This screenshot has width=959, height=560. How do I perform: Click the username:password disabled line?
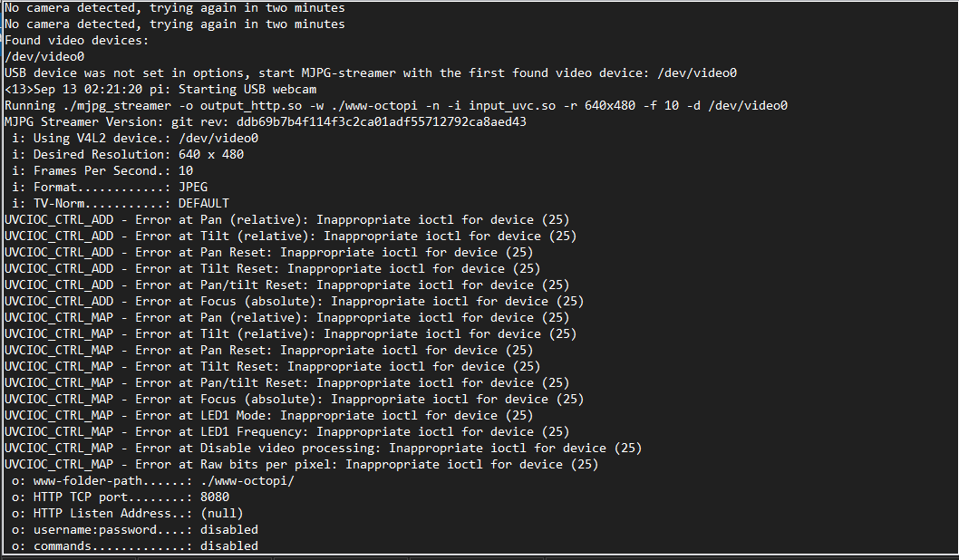[134, 529]
